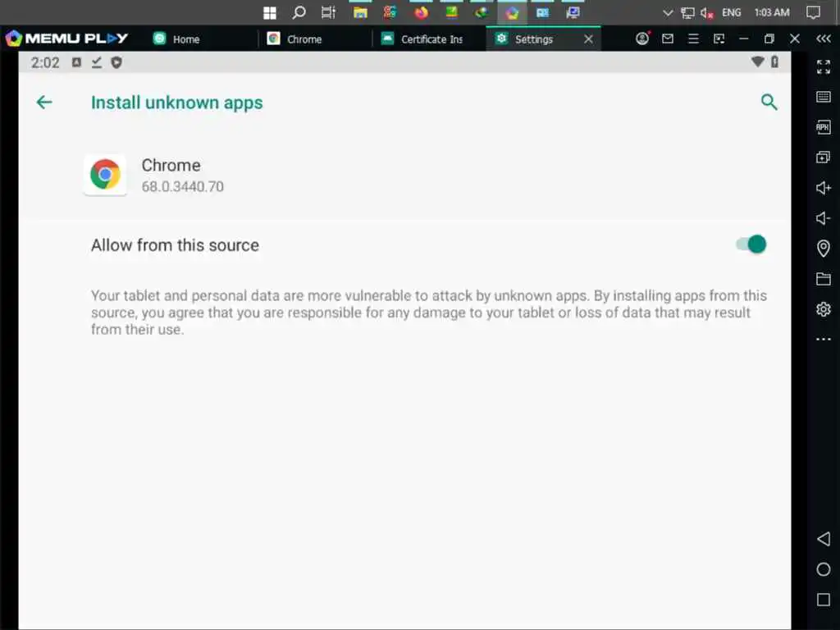840x630 pixels.
Task: Open GPS location icon in sidebar
Action: [x=824, y=248]
